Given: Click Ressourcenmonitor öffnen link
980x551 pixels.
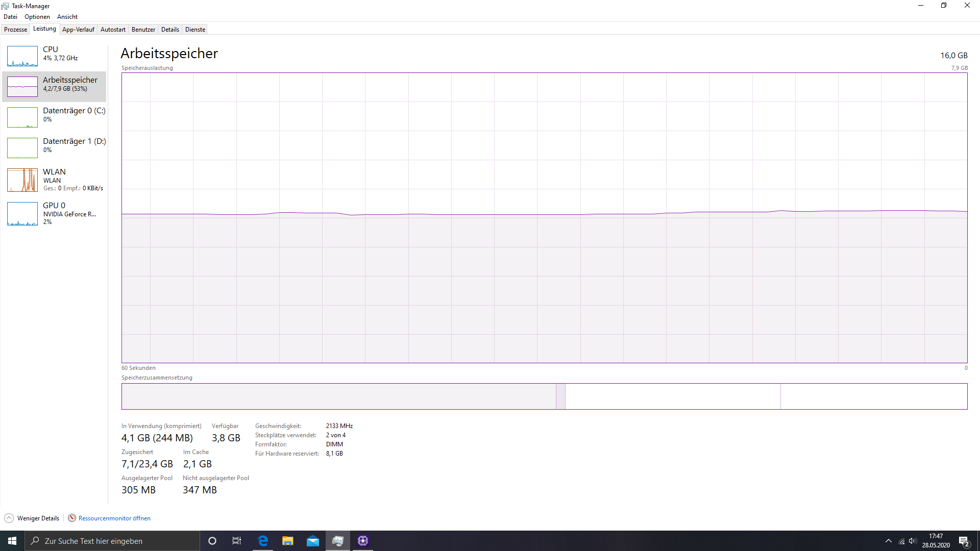Looking at the screenshot, I should coord(114,518).
